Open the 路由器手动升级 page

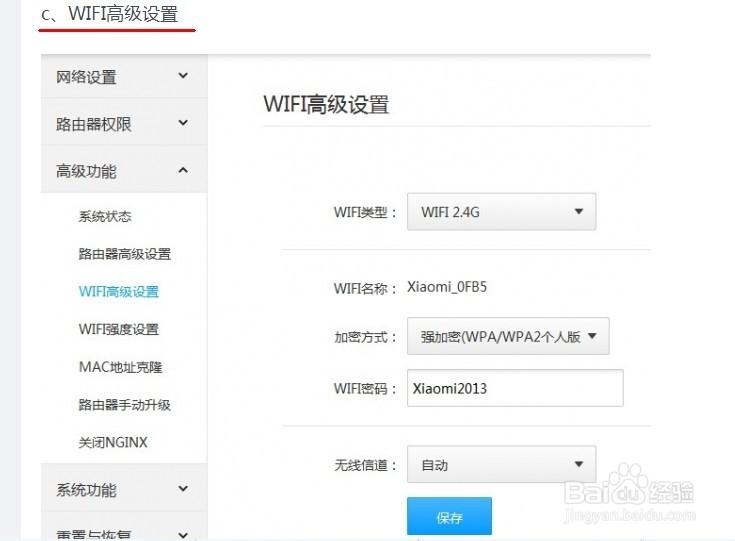(x=125, y=405)
